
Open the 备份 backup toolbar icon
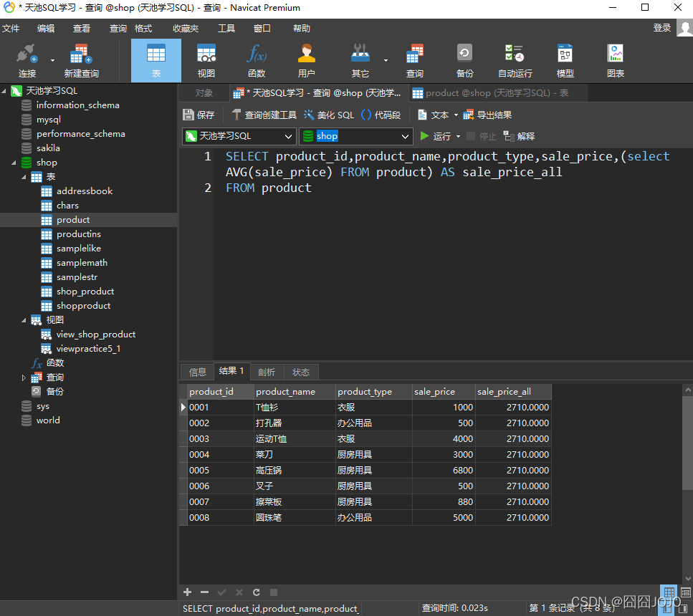tap(464, 61)
